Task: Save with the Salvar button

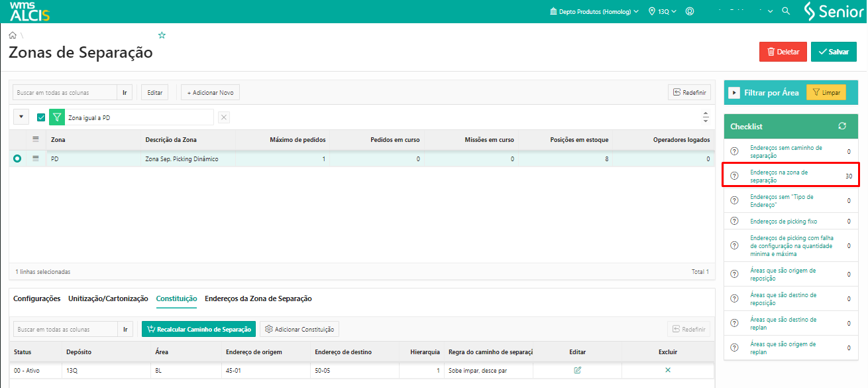Action: pos(834,52)
